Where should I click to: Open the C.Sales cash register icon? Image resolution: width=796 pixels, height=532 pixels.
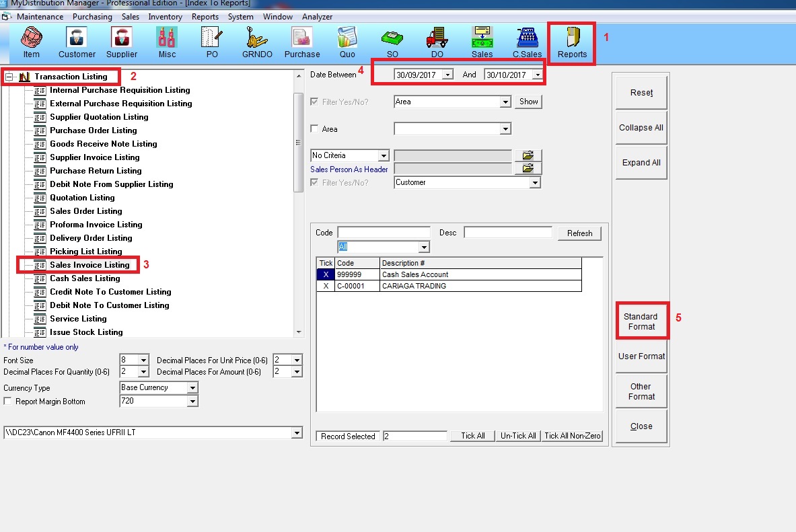click(x=527, y=42)
